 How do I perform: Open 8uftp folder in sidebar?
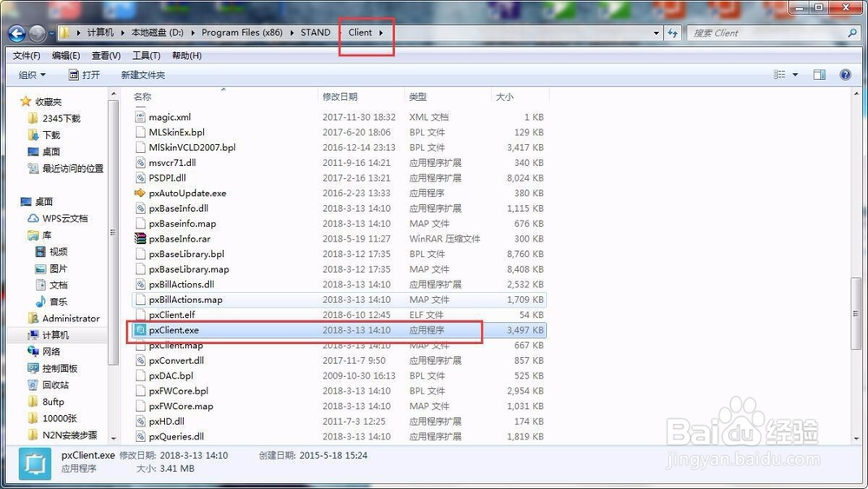tap(46, 401)
